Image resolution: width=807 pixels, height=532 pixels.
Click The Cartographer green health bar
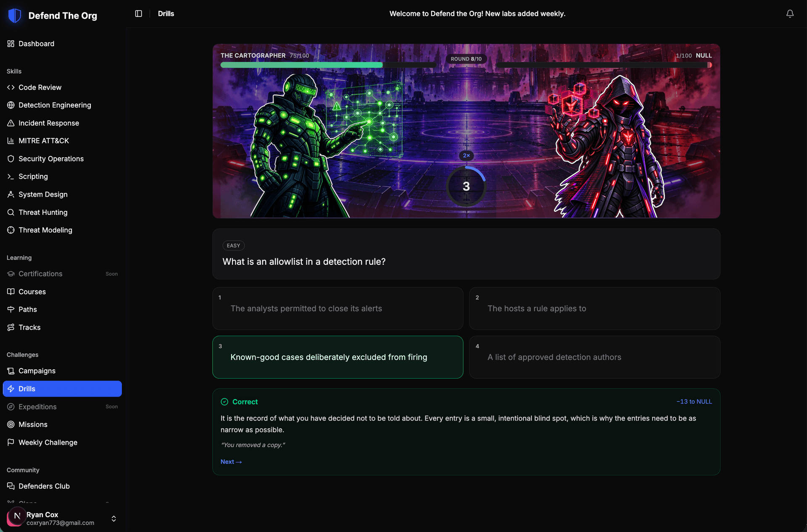point(301,65)
